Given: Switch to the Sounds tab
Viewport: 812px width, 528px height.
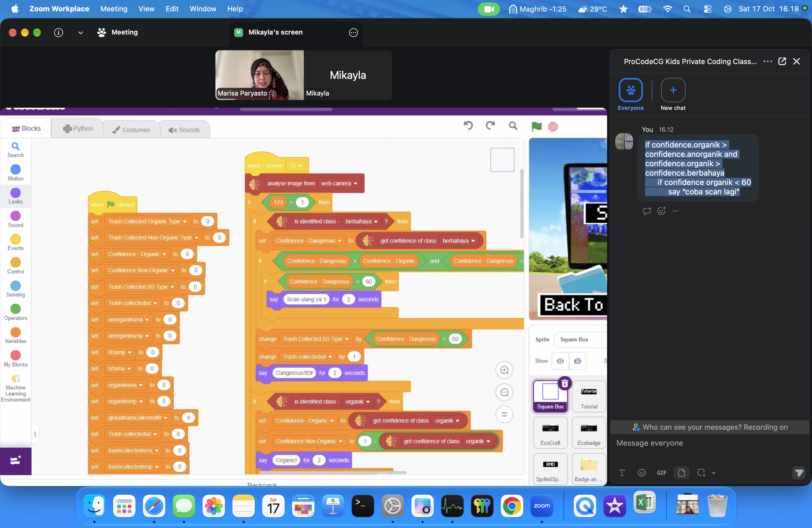Looking at the screenshot, I should 184,130.
